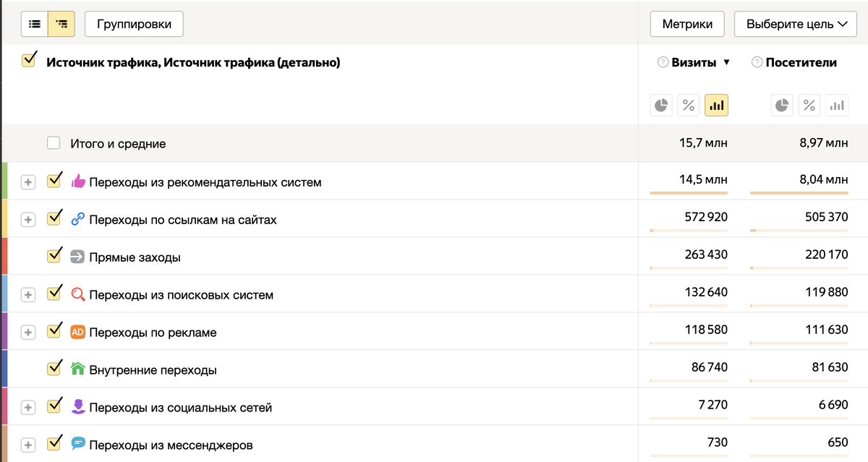
Task: Show pie chart for Визиты column
Action: [x=660, y=106]
